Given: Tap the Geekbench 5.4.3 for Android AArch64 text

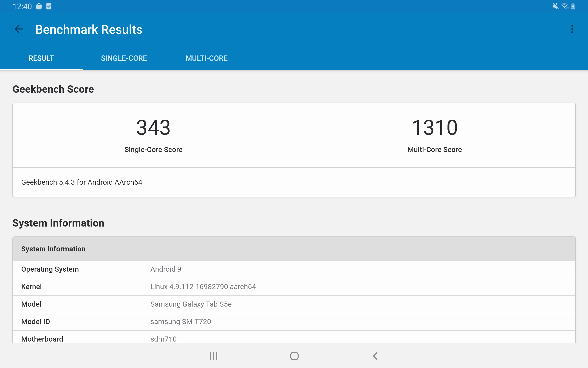Looking at the screenshot, I should tap(82, 182).
